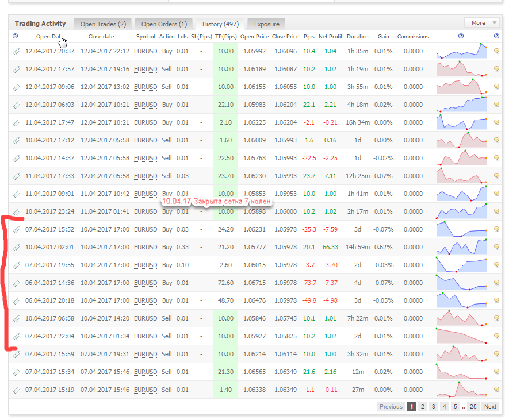Open comment bubble for trade opened 12.04.2017 17:57
Screen dimensions: 505x420
(496, 68)
